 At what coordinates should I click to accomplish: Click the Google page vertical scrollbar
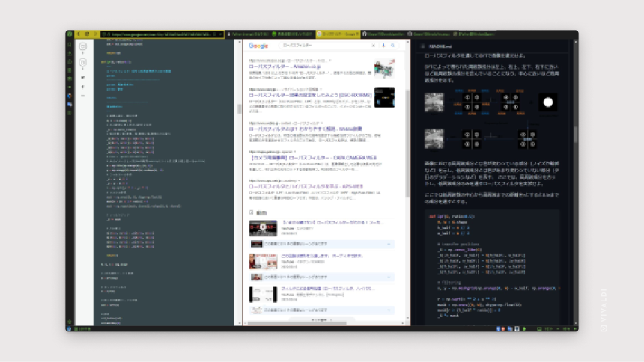point(407,144)
